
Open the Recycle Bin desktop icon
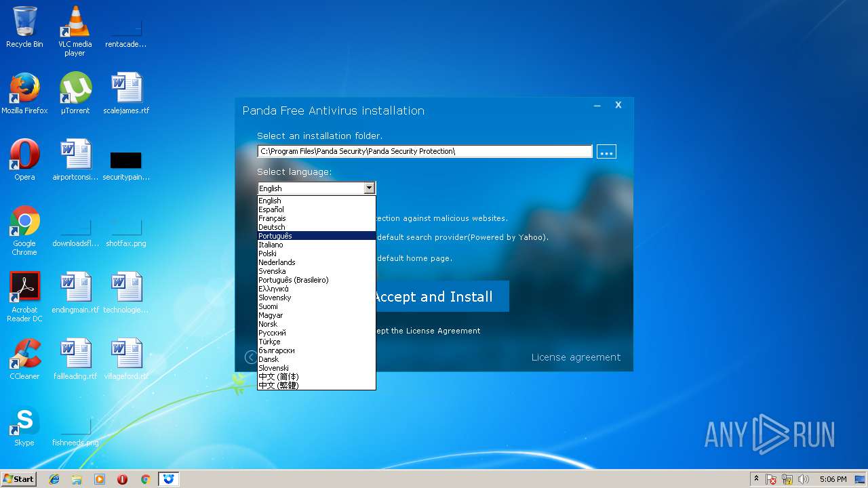click(x=24, y=27)
